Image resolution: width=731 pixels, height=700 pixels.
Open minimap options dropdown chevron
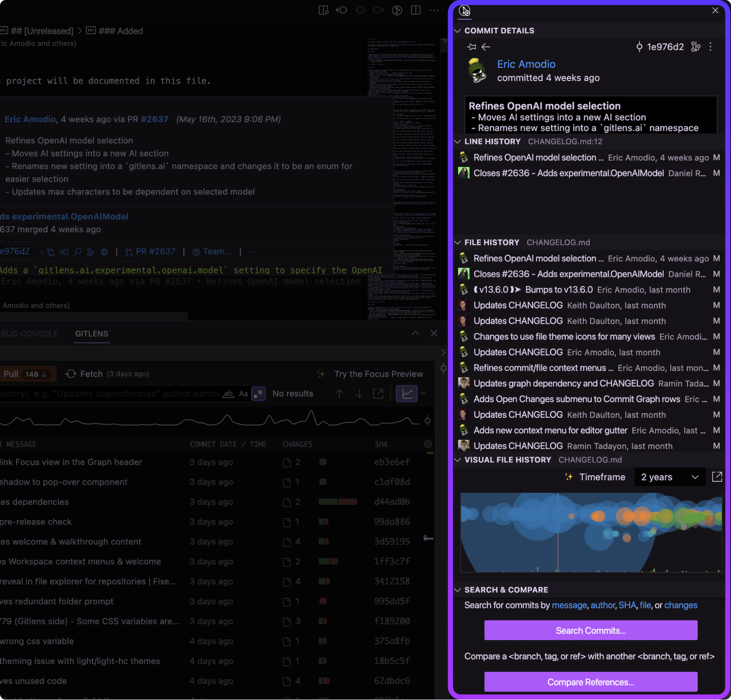pos(423,394)
